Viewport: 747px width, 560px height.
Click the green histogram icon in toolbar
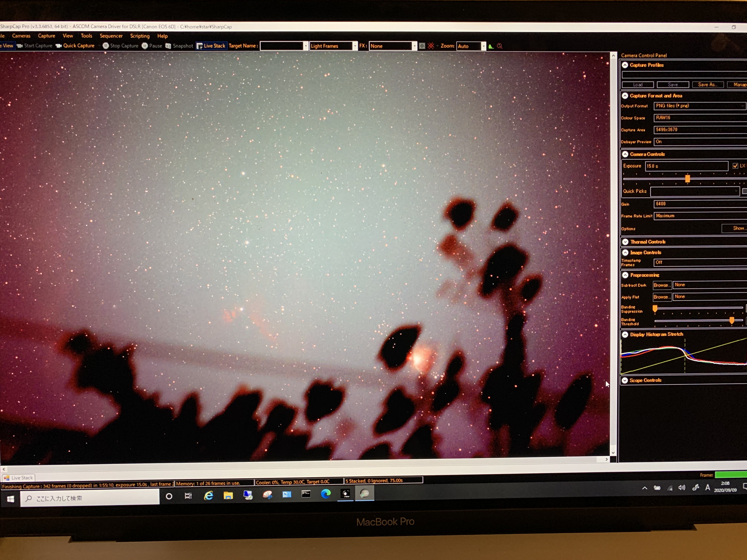point(491,46)
